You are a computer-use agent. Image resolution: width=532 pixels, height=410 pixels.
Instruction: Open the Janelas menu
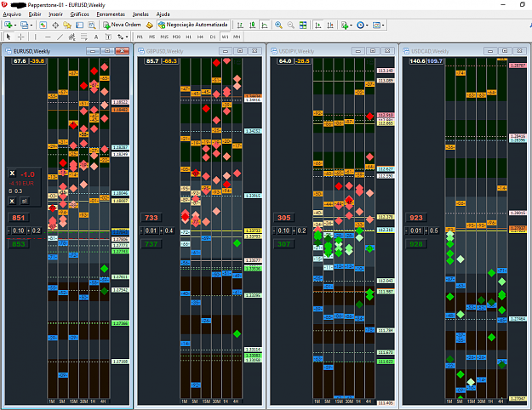[140, 14]
